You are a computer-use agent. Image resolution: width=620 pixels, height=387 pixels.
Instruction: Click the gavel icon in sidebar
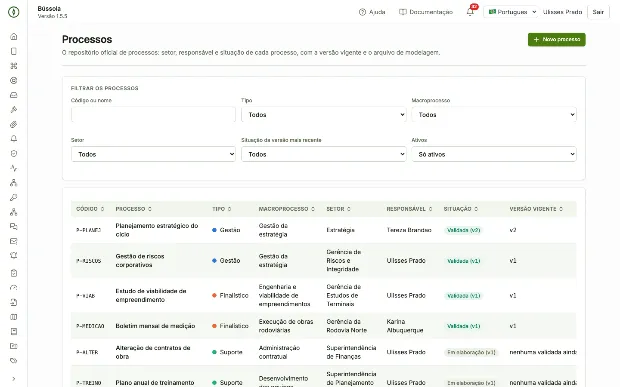14,110
